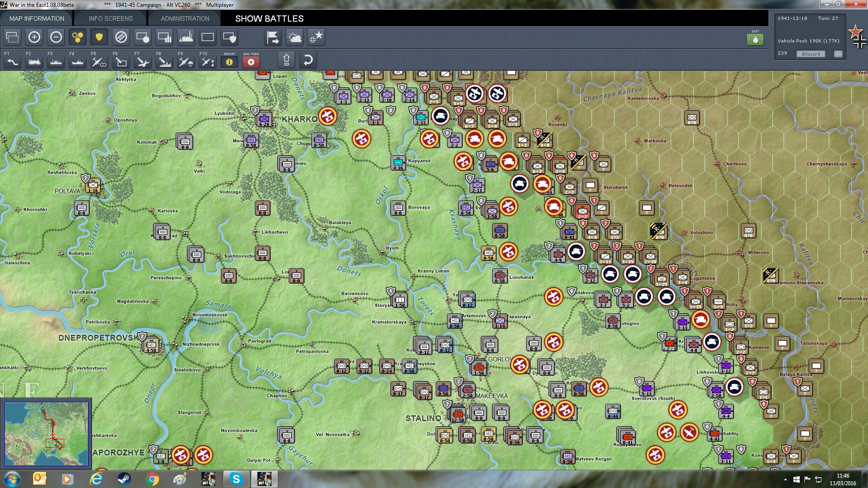868x488 pixels.
Task: Open the MAP INFORMATION tab
Action: point(37,19)
